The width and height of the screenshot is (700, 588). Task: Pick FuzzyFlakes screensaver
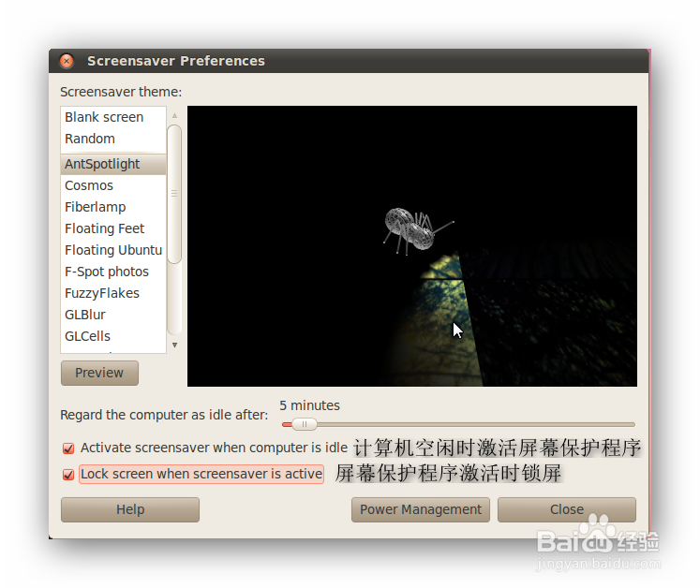click(x=113, y=293)
